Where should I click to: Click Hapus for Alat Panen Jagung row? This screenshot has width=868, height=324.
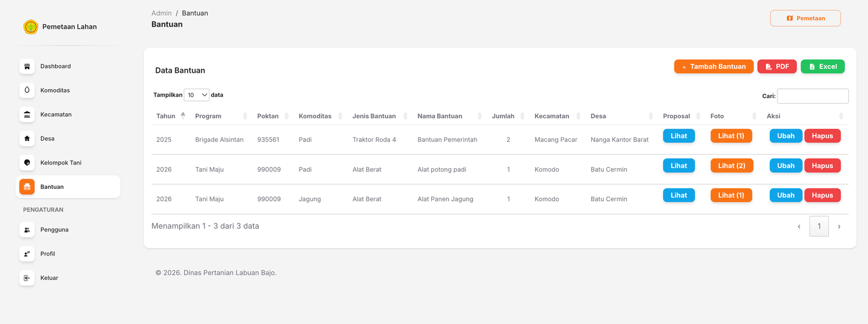[822, 195]
